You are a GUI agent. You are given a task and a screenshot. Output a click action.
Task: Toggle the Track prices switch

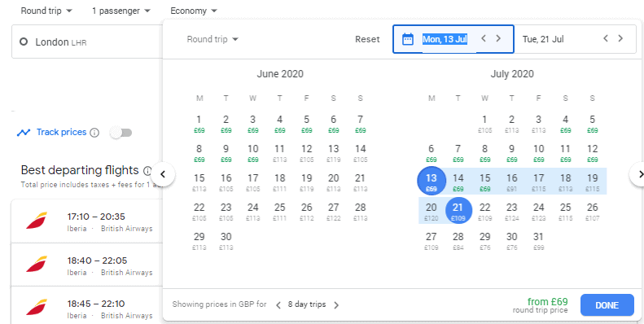coord(121,133)
